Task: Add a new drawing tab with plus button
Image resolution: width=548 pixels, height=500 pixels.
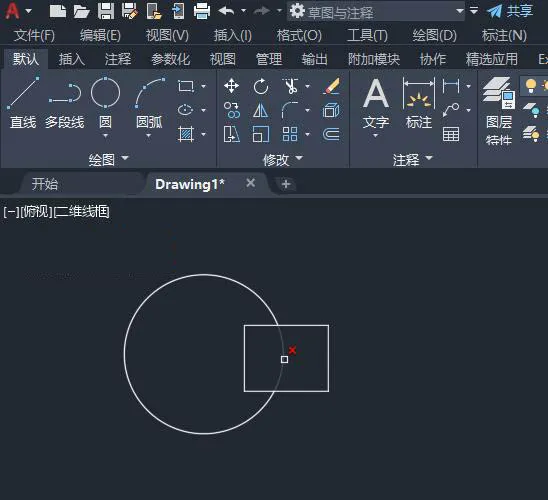Action: click(286, 184)
